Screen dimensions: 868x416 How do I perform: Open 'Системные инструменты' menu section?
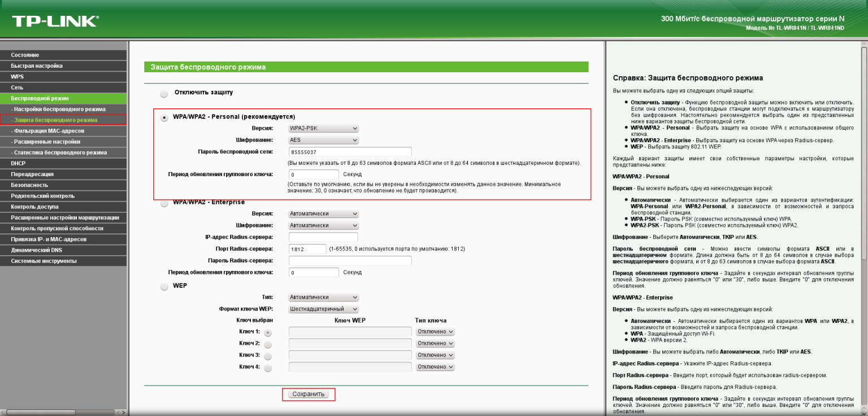point(44,261)
